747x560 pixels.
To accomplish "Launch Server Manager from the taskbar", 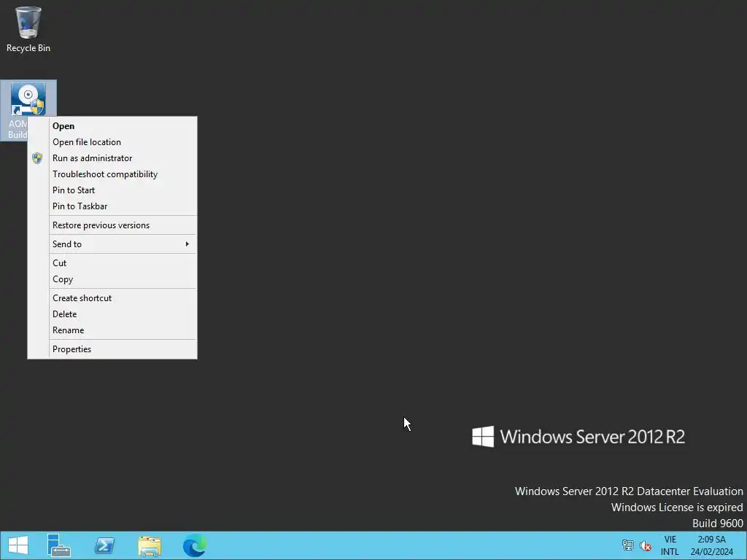I will pyautogui.click(x=59, y=545).
